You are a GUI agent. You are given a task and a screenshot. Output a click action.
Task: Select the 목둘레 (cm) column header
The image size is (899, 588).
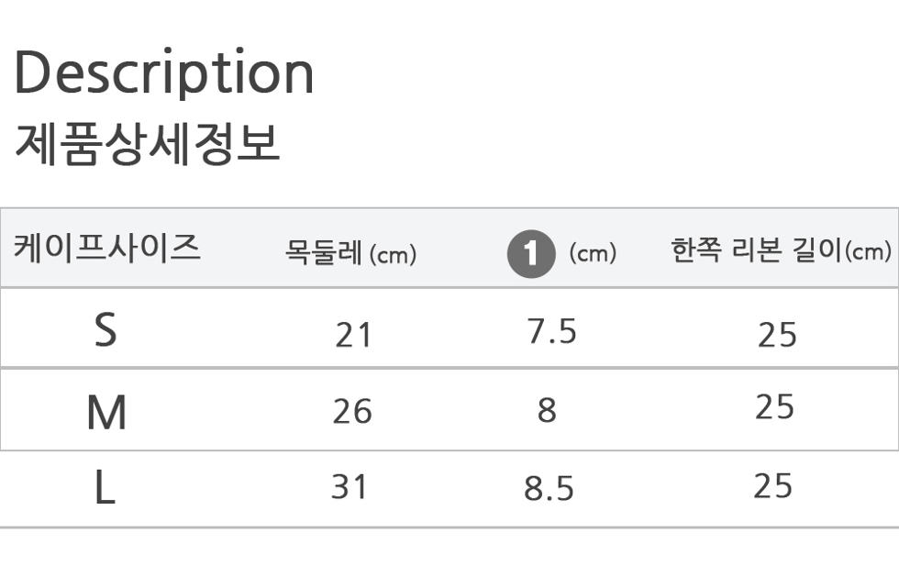pyautogui.click(x=350, y=252)
